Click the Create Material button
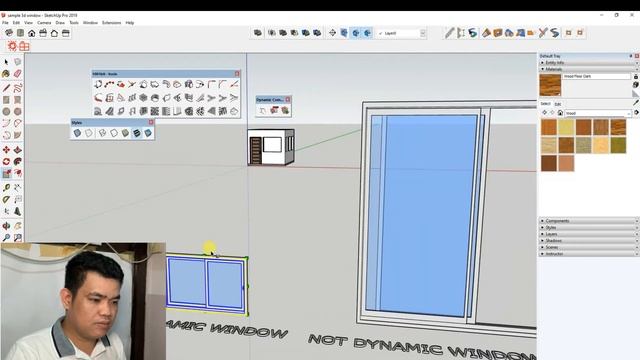 coord(636,85)
